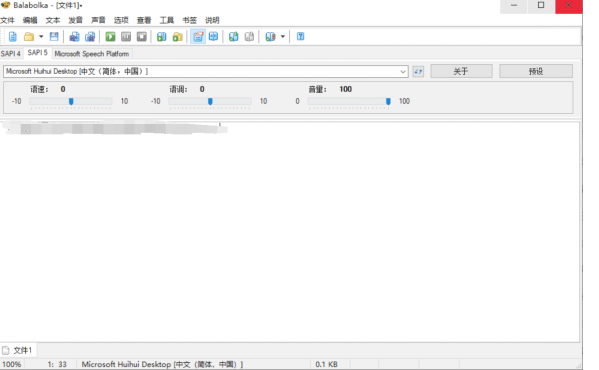Image resolution: width=599 pixels, height=370 pixels.
Task: Click the green arrow book icon
Action: [x=233, y=37]
